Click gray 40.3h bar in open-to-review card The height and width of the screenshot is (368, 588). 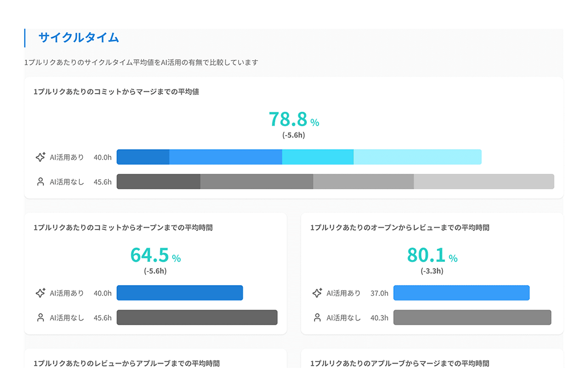(472, 317)
